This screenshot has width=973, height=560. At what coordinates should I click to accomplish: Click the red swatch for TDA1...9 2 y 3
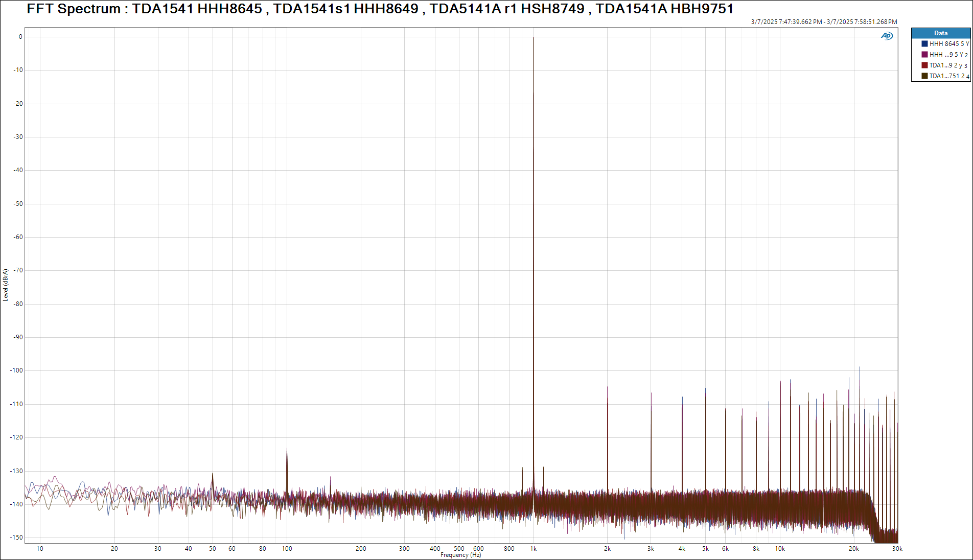click(x=924, y=65)
